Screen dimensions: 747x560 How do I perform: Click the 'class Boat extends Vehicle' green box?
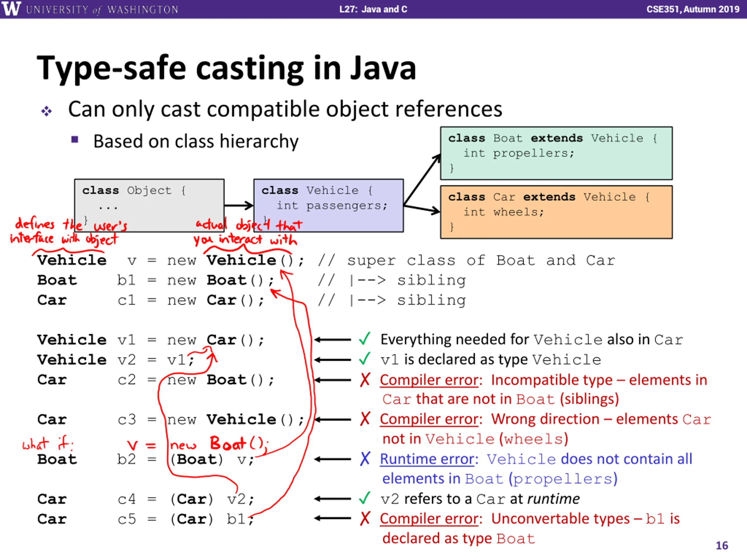pos(556,153)
